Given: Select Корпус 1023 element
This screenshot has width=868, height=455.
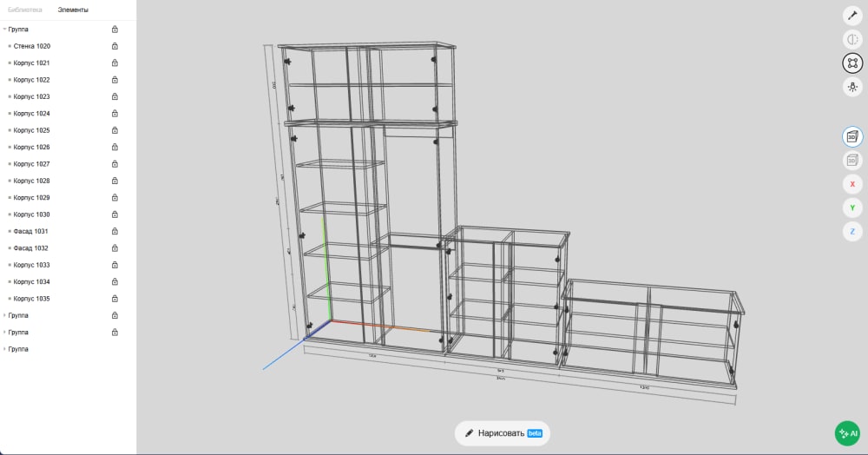Looking at the screenshot, I should pyautogui.click(x=31, y=96).
